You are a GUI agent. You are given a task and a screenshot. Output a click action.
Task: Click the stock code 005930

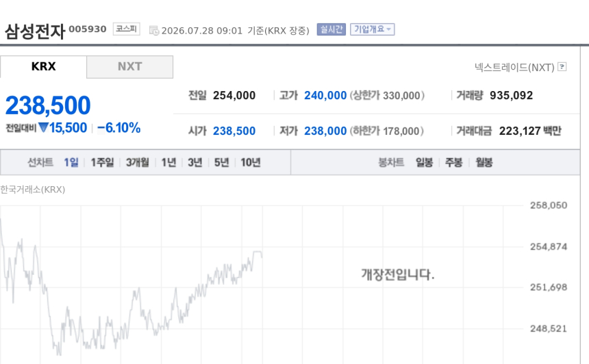[x=88, y=29]
